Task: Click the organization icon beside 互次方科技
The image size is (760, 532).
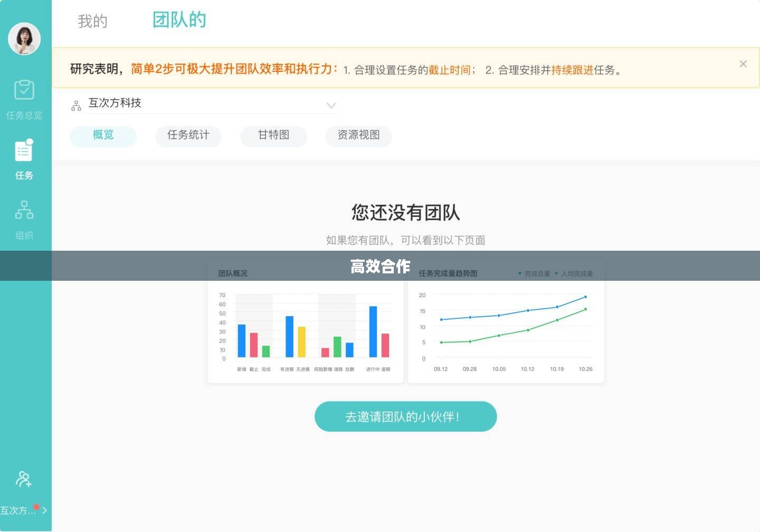Action: pyautogui.click(x=76, y=106)
